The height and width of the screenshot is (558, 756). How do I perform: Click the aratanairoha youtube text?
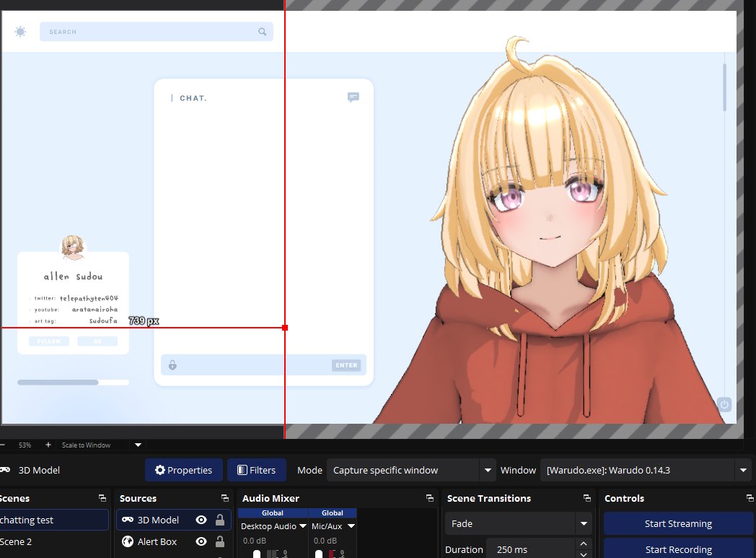94,309
